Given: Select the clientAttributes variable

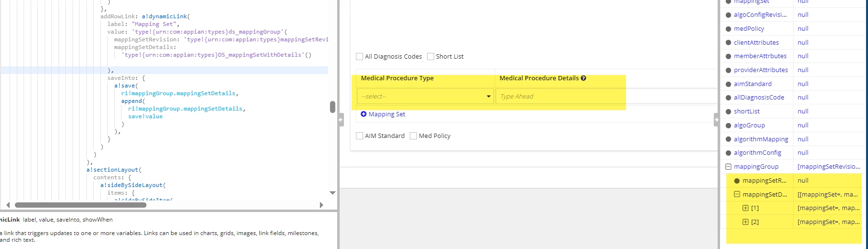Looking at the screenshot, I should [756, 43].
